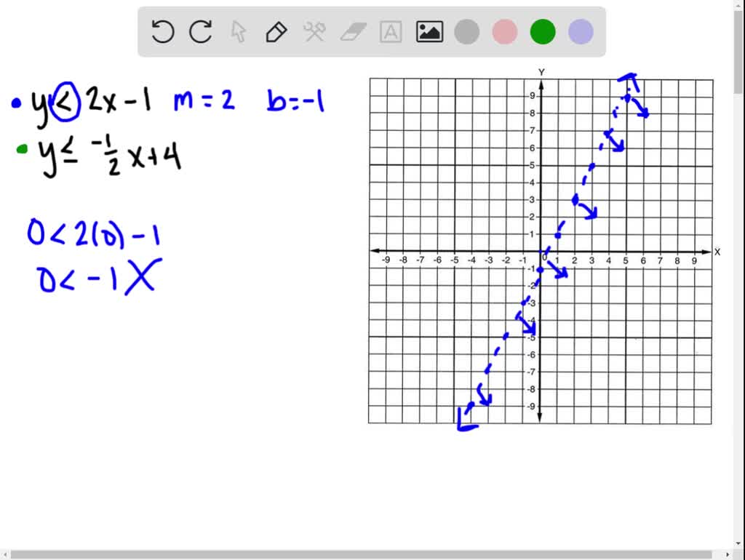Choose the pen drawing tool

(x=276, y=32)
